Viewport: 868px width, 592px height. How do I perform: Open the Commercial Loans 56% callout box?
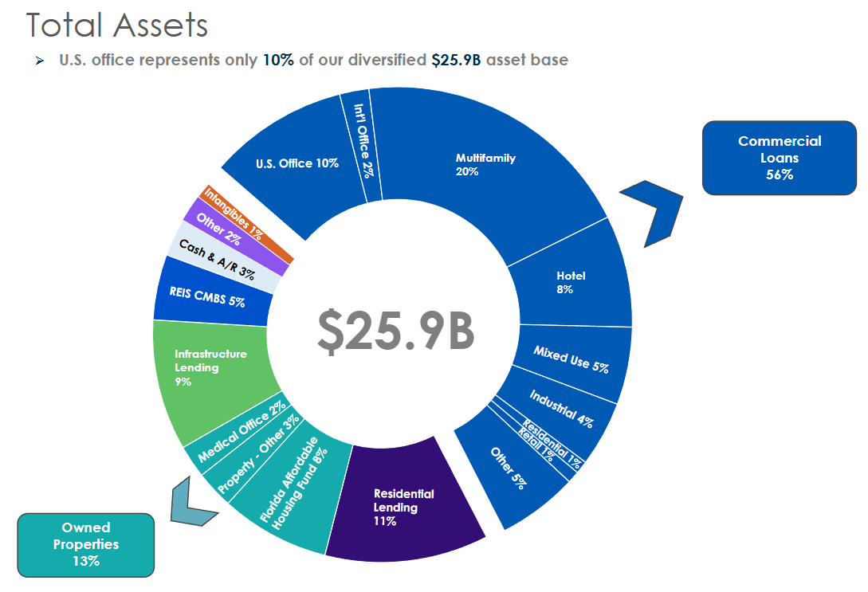(779, 158)
